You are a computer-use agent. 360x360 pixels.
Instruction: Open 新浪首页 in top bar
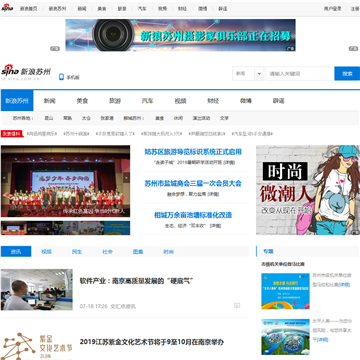pos(28,9)
